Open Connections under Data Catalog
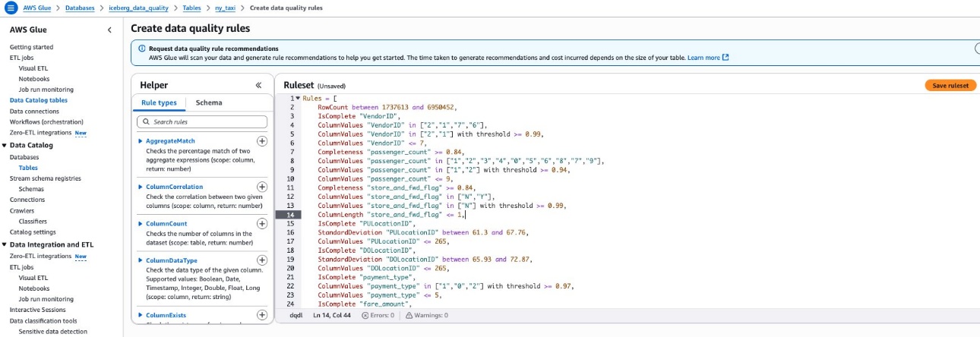 click(27, 200)
